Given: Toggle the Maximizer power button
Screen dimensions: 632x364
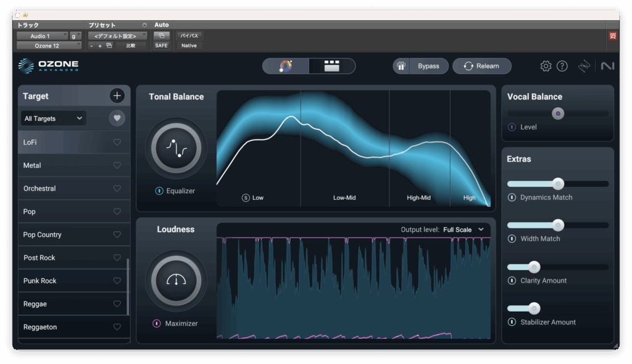Looking at the screenshot, I should (157, 323).
